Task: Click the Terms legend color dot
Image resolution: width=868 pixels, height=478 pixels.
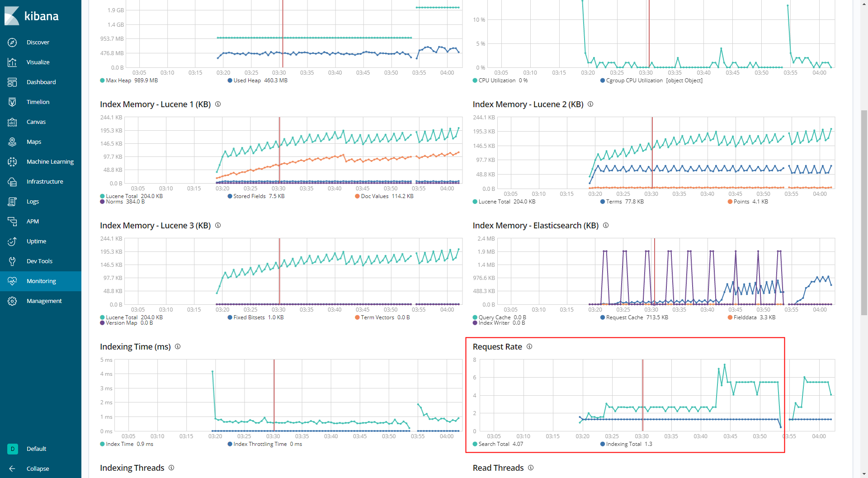Action: tap(603, 202)
